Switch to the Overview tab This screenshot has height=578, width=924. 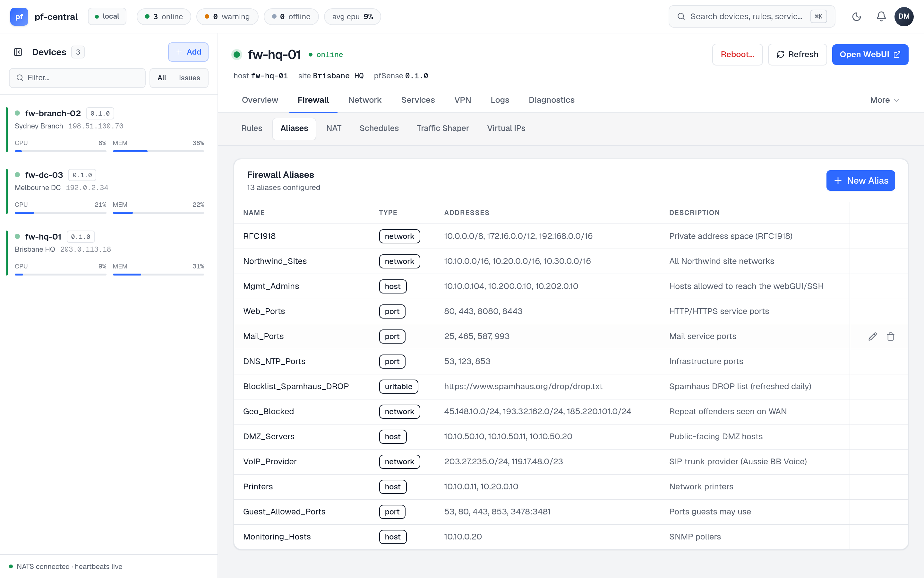click(x=260, y=100)
